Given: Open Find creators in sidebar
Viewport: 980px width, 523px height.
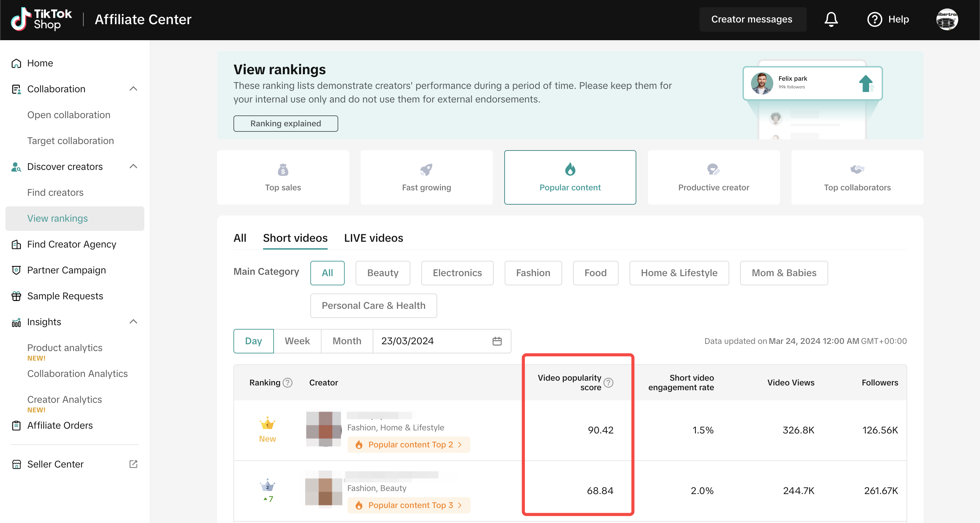Looking at the screenshot, I should [55, 192].
